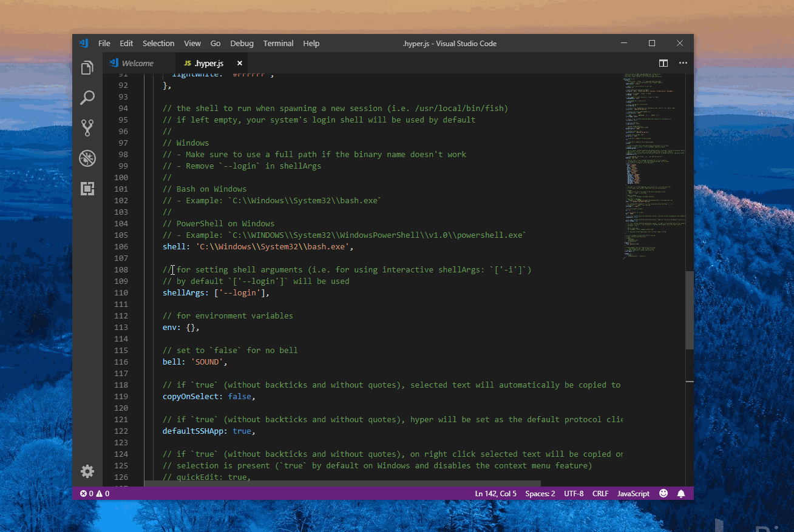The image size is (794, 532).
Task: Open the Source Control view
Action: pos(87,127)
